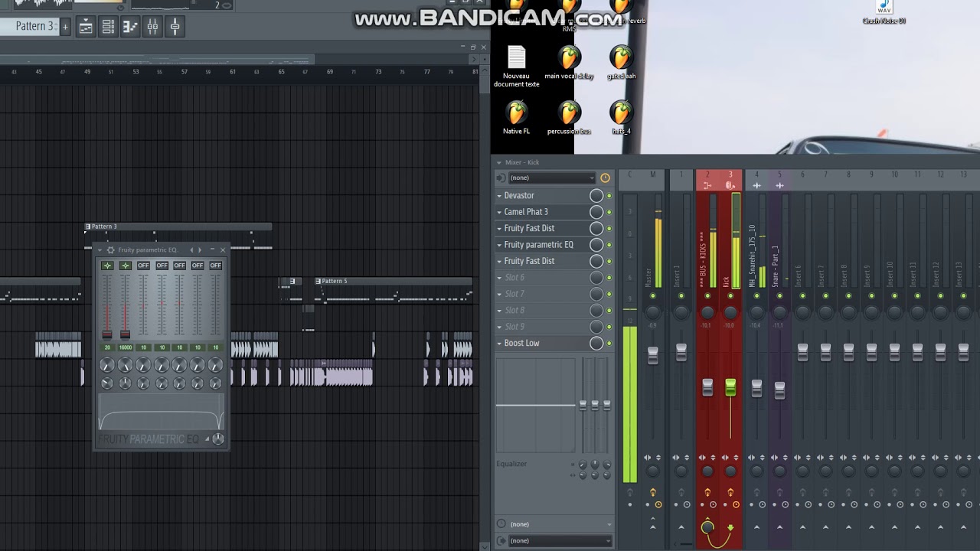
Task: Open the mixer output (none) dropdown at bottom
Action: [x=560, y=540]
